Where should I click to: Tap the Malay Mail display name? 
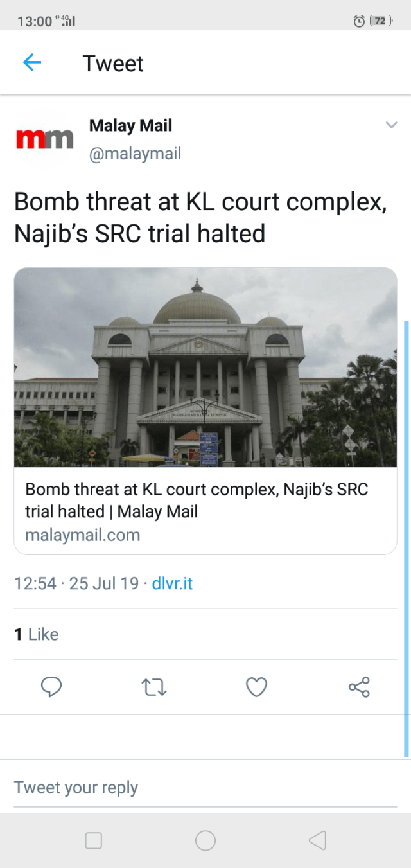130,125
